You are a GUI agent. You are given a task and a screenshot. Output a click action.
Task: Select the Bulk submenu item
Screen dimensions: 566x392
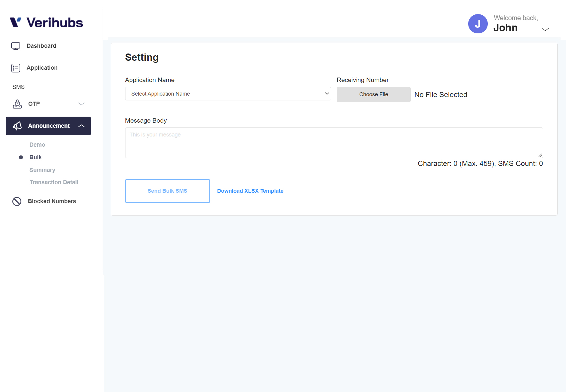click(x=36, y=157)
